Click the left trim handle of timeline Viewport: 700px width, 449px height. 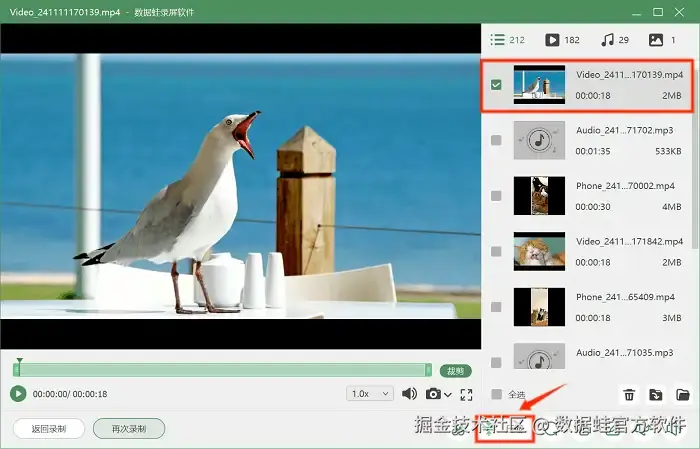click(17, 370)
